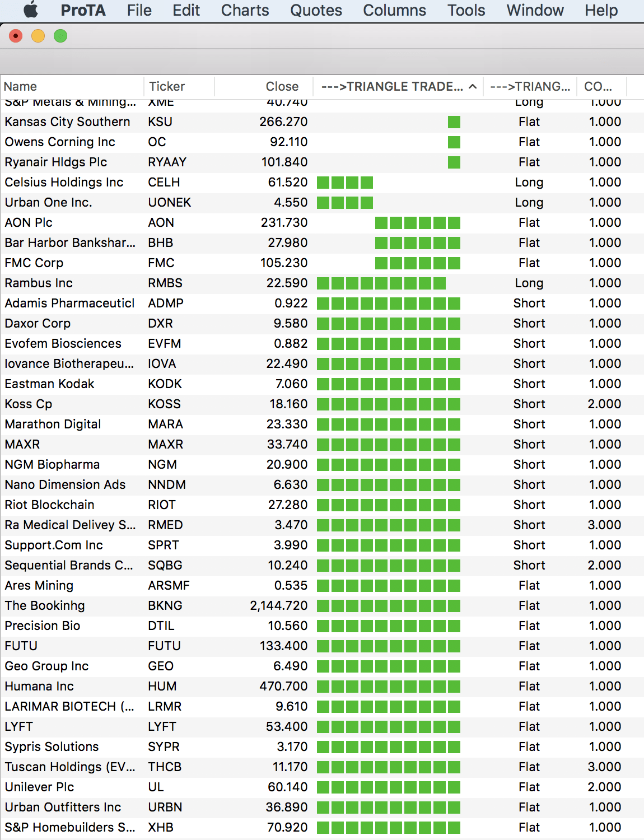The height and width of the screenshot is (840, 644).
Task: Click Riot Blockchain name
Action: pos(50,505)
